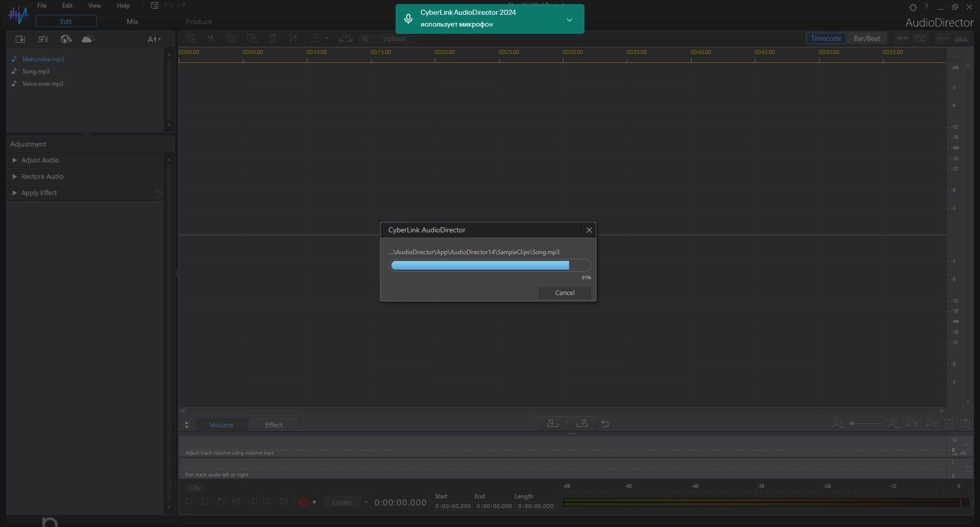This screenshot has width=980, height=527.
Task: Click the save project icon
Action: [155, 6]
